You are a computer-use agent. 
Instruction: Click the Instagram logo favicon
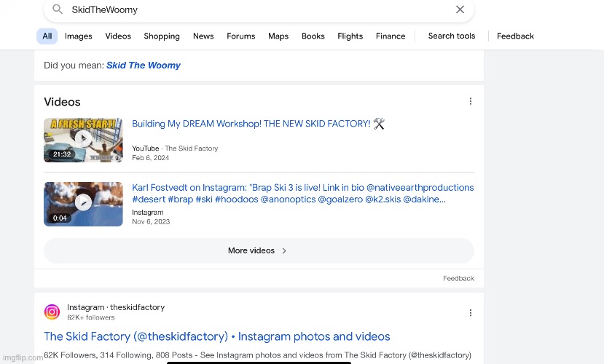(x=52, y=312)
